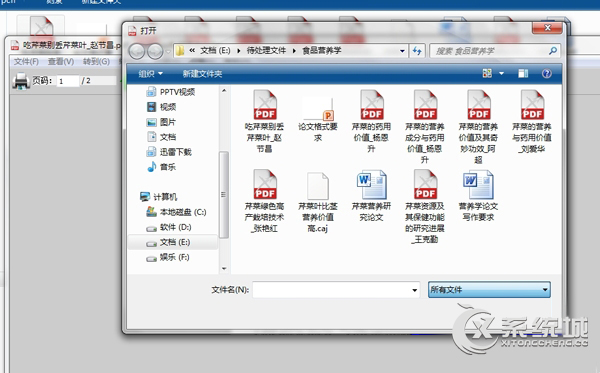Select the file 芹菜叶比茎营养价值高.caj
This screenshot has height=373, width=600.
click(x=318, y=202)
